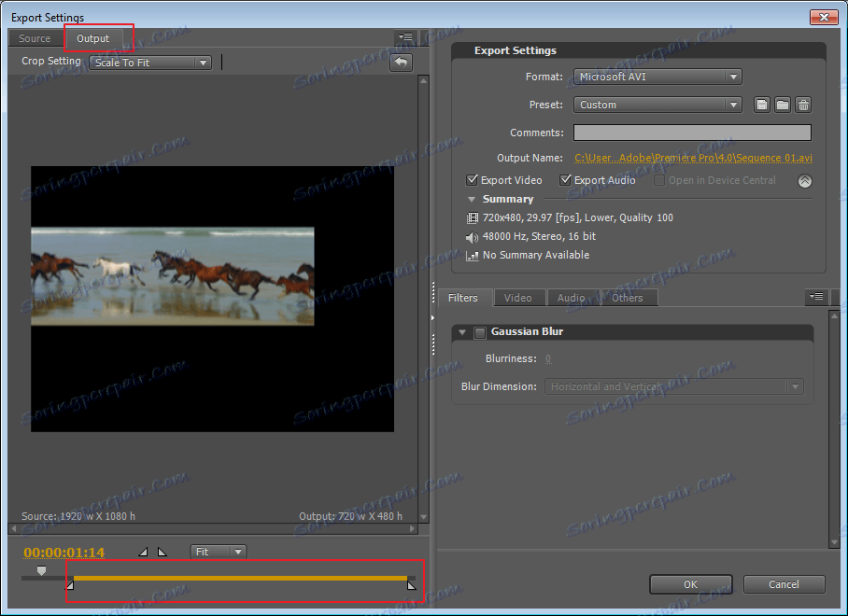Click the round collapse icon in Export Settings

(x=804, y=181)
